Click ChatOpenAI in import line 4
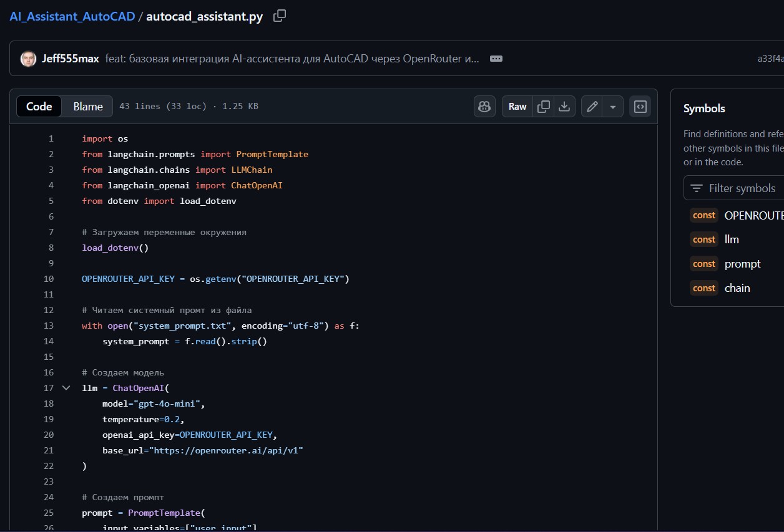This screenshot has height=532, width=784. (x=257, y=185)
